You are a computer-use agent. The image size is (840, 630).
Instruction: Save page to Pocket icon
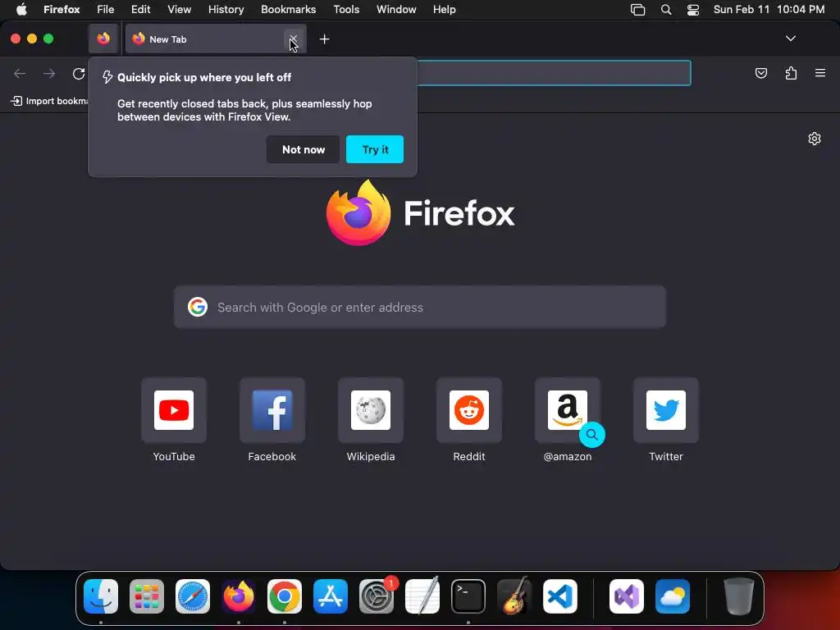point(760,73)
